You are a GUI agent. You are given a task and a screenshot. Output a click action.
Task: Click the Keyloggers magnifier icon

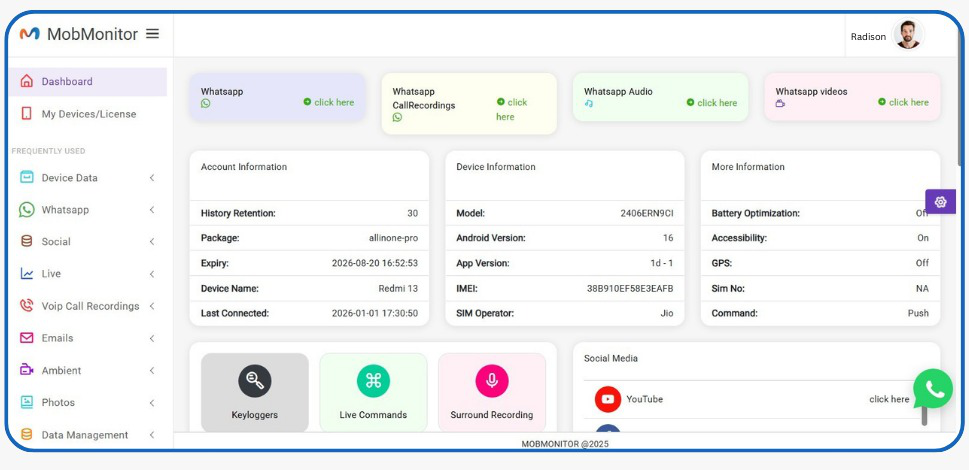(255, 381)
